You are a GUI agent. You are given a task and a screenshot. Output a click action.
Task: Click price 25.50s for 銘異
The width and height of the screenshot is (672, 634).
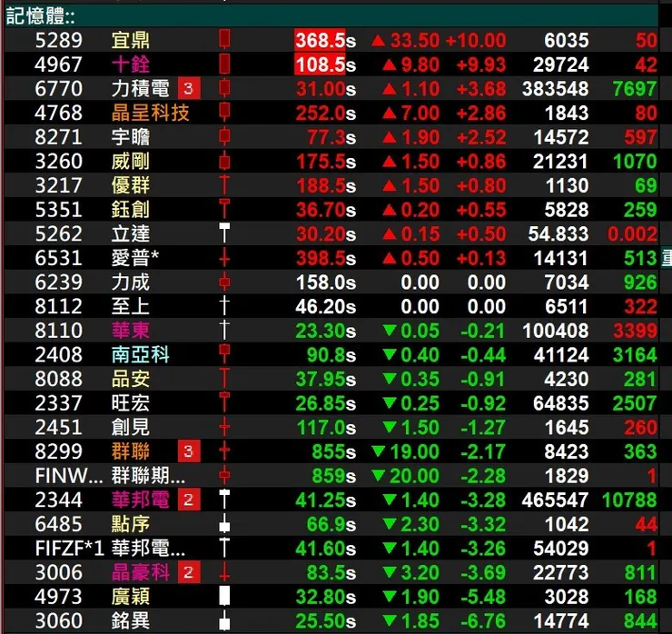click(x=326, y=620)
